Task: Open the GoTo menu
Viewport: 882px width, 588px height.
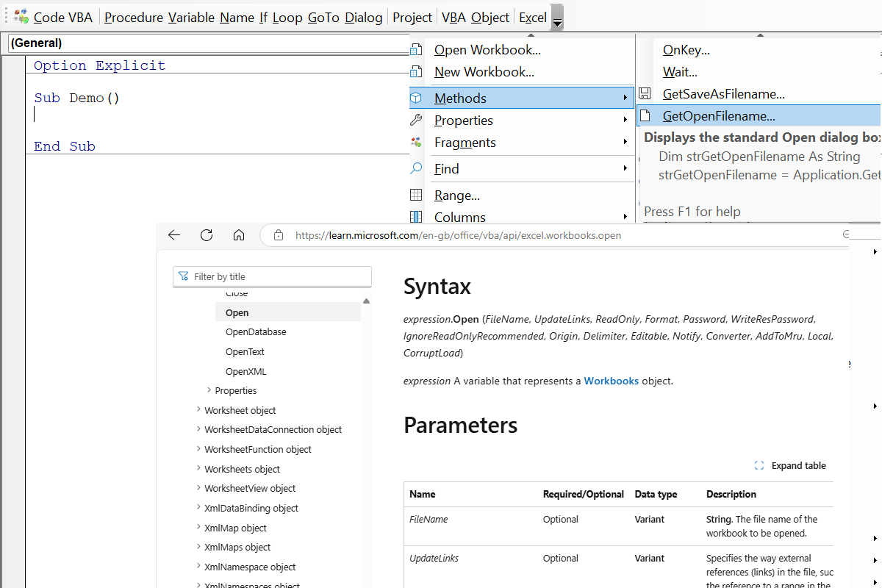Action: 323,17
